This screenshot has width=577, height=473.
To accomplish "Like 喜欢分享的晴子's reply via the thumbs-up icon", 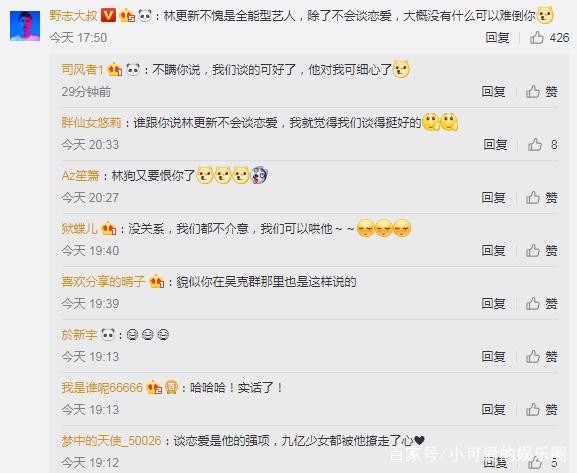I will (x=533, y=304).
